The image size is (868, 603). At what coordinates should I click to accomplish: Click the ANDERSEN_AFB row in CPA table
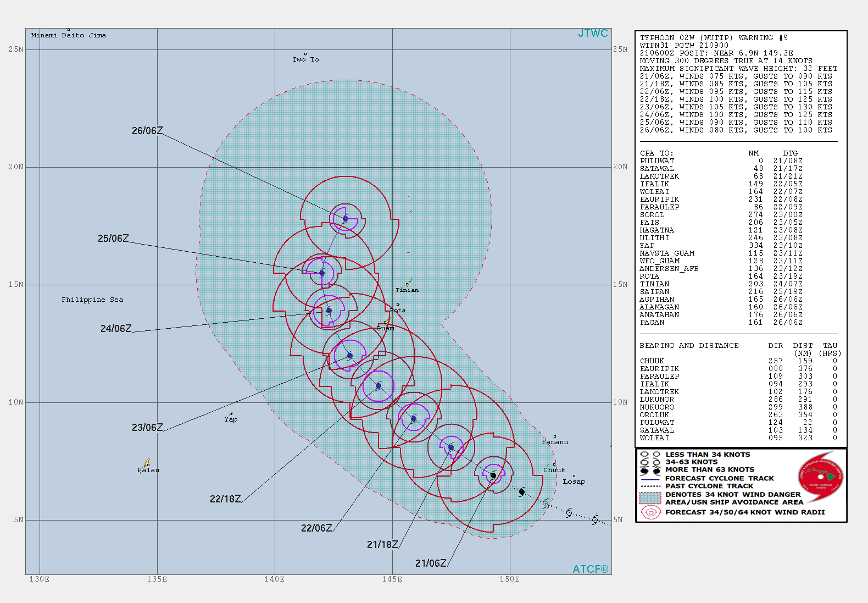[x=721, y=269]
